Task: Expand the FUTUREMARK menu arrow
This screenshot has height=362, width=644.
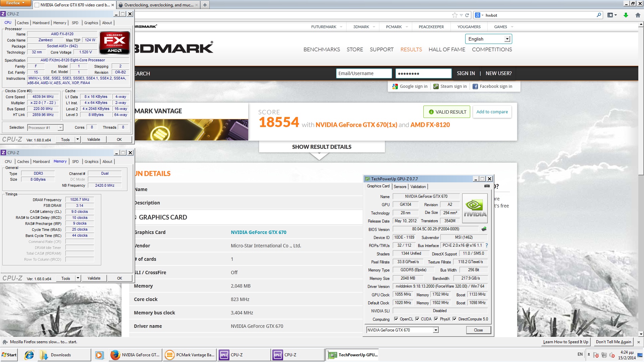Action: click(x=341, y=27)
